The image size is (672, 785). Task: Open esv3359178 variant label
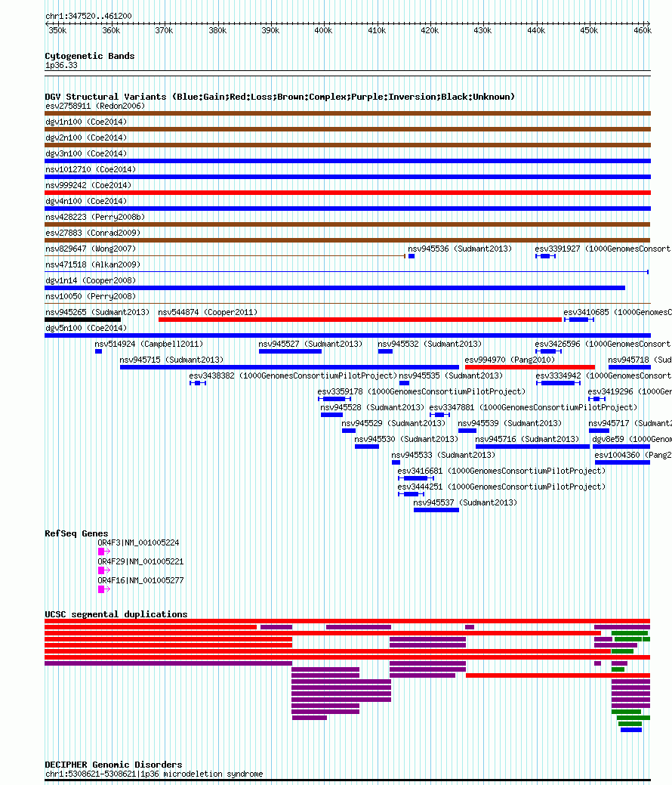click(x=421, y=391)
